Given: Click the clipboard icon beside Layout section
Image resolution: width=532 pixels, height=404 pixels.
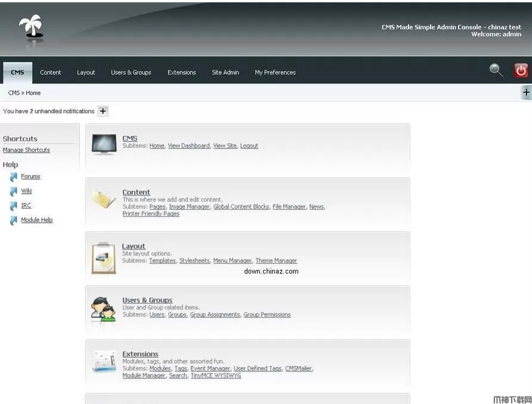Looking at the screenshot, I should 104,257.
